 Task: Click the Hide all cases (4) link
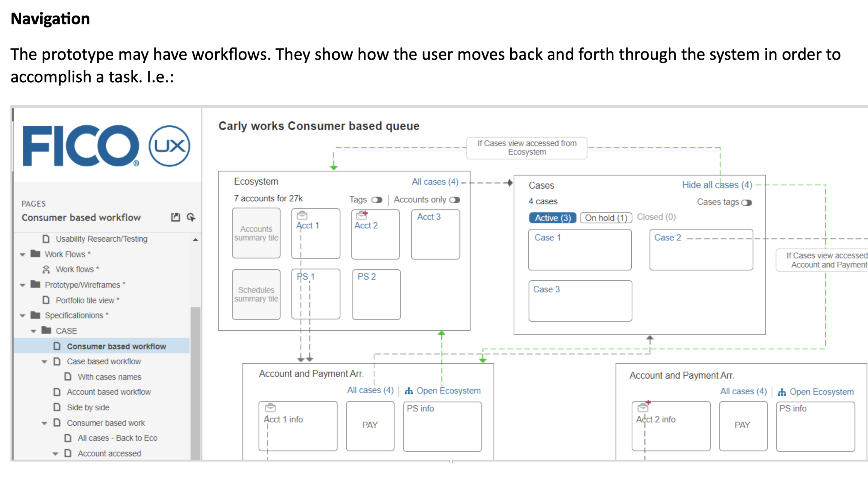[x=717, y=185]
